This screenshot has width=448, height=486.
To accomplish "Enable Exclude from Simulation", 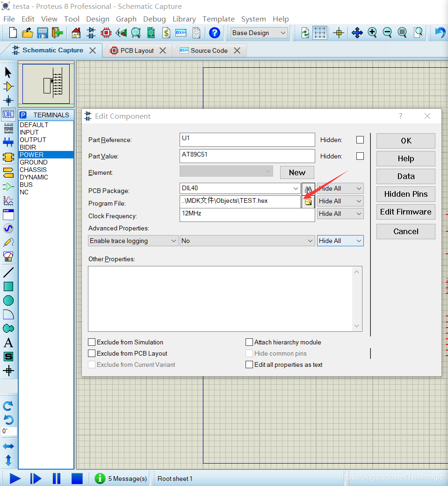I will pos(92,342).
